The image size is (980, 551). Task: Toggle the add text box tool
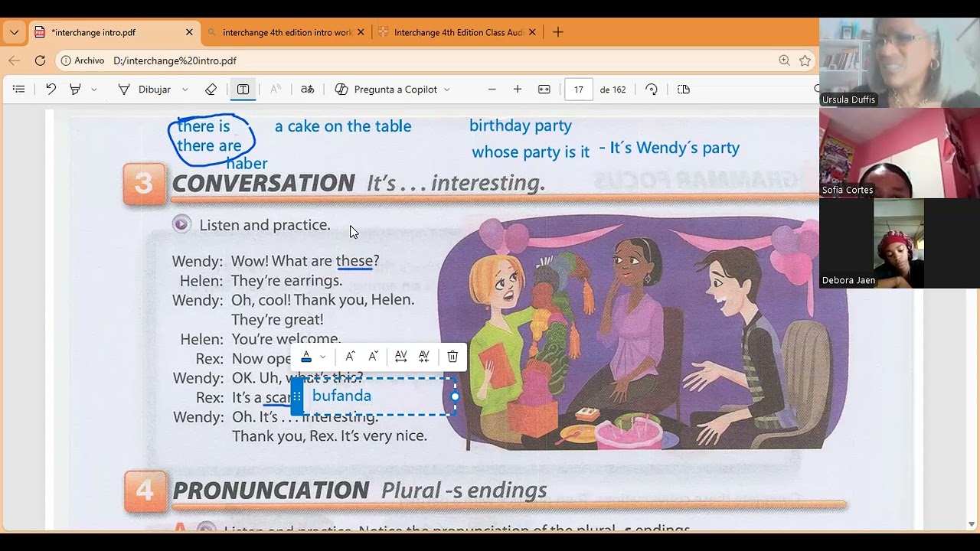tap(243, 90)
